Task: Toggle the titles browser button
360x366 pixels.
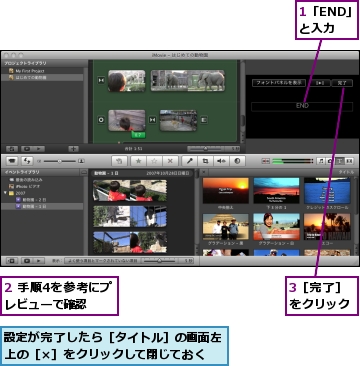Action: coord(339,161)
